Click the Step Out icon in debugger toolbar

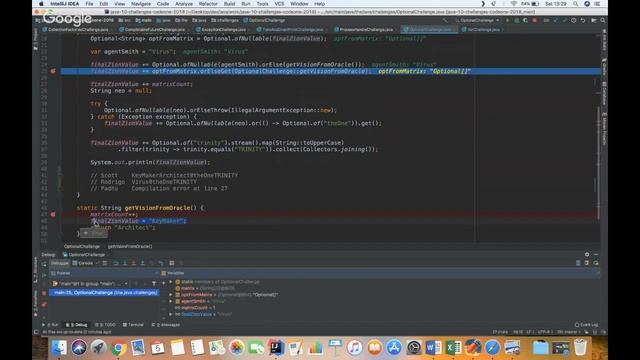click(142, 263)
